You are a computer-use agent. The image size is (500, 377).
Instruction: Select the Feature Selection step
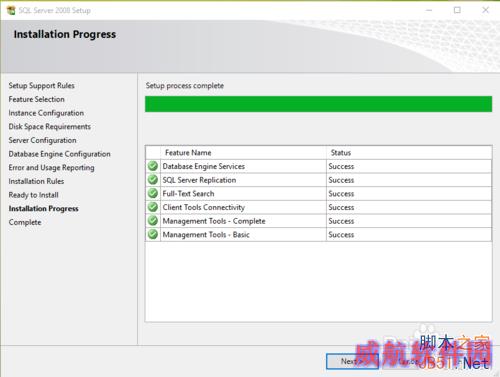[37, 99]
